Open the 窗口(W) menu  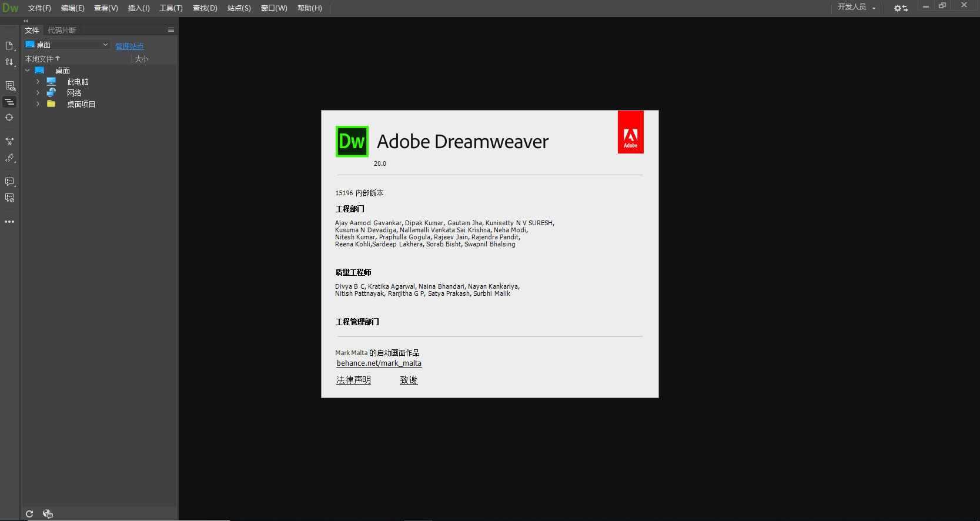(274, 8)
